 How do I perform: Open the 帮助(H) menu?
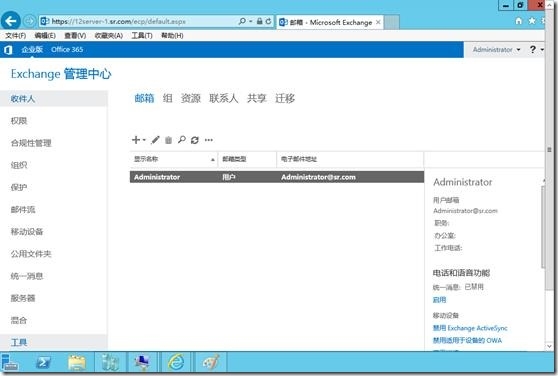(x=172, y=36)
